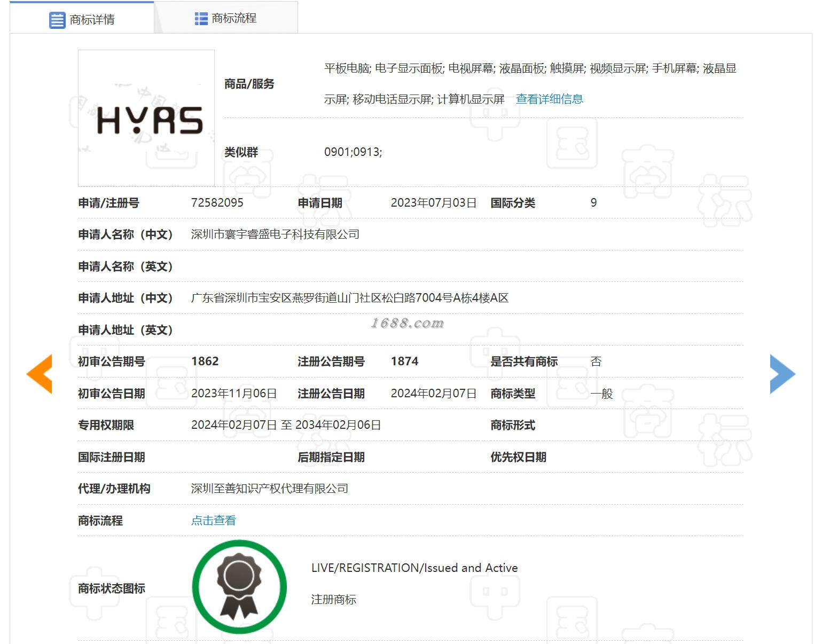Select application date 2023年07月03日
This screenshot has width=814, height=644.
tap(433, 203)
